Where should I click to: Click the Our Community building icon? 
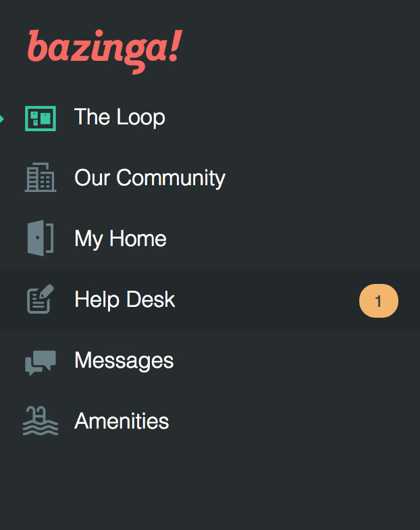40,178
